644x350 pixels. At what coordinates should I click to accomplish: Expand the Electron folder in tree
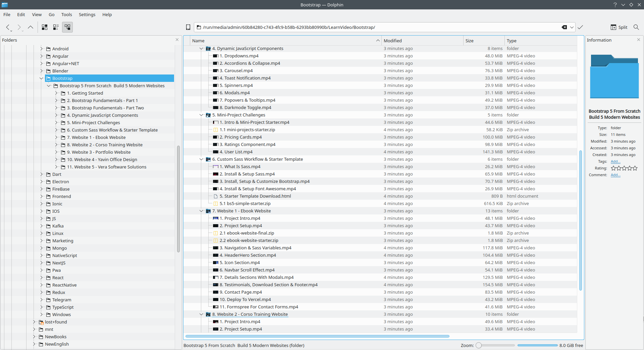[x=42, y=182]
